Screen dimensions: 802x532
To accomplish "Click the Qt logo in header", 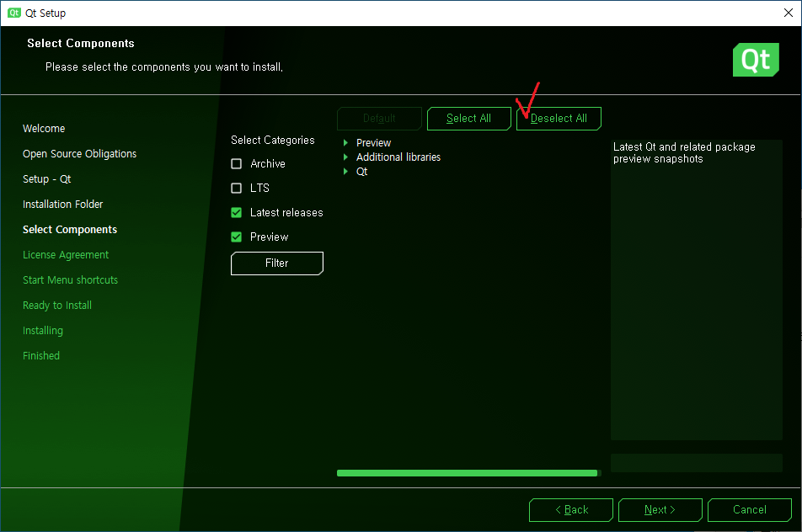I will point(756,60).
